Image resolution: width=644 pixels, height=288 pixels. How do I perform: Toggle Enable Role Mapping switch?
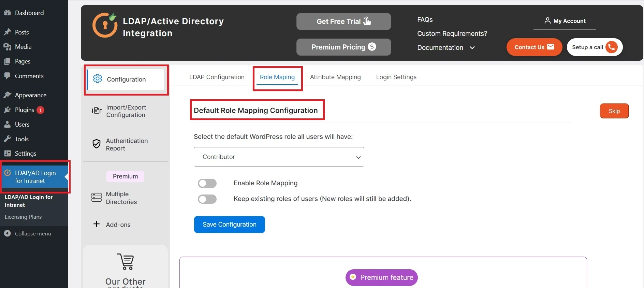click(x=207, y=184)
